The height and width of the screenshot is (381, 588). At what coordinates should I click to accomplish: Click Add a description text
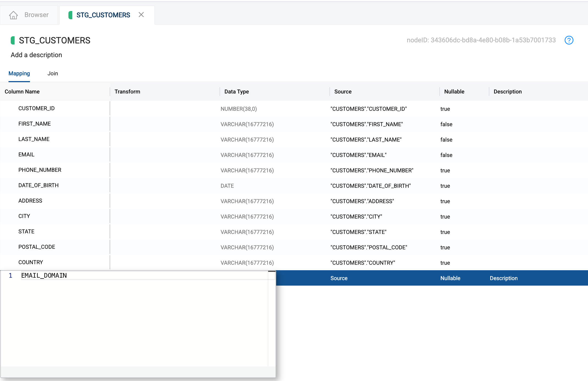point(36,55)
